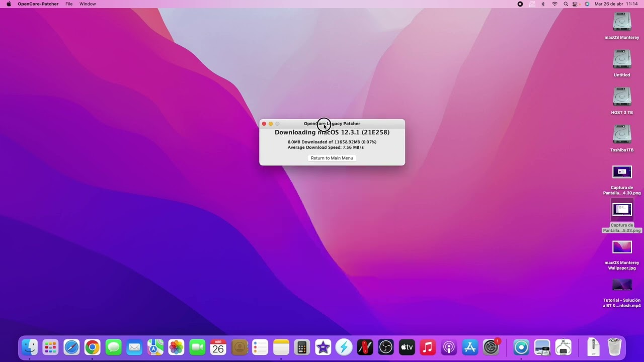Close the OpenCore Legacy Patcher window
The image size is (644, 362).
(x=264, y=124)
